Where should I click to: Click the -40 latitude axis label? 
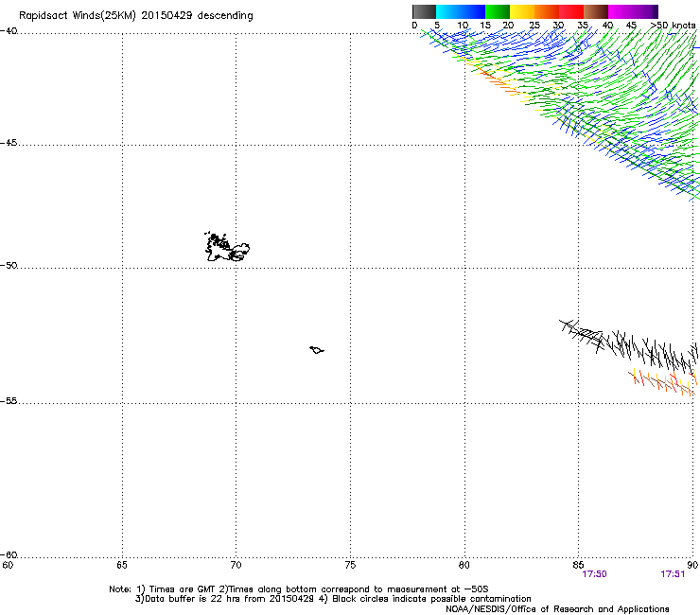[x=9, y=31]
